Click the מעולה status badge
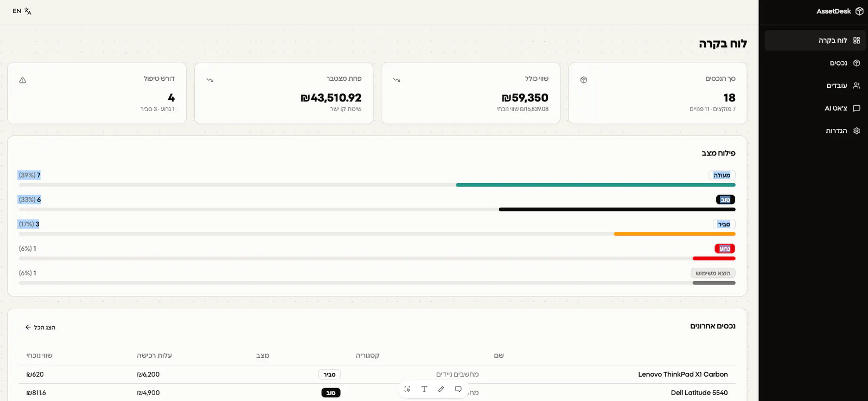The width and height of the screenshot is (868, 401). (x=722, y=175)
